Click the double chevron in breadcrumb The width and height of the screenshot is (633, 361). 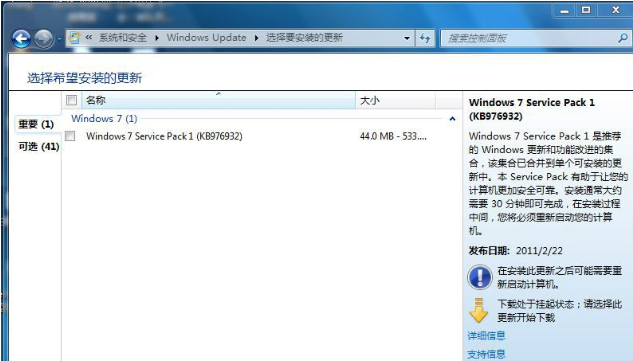click(88, 38)
